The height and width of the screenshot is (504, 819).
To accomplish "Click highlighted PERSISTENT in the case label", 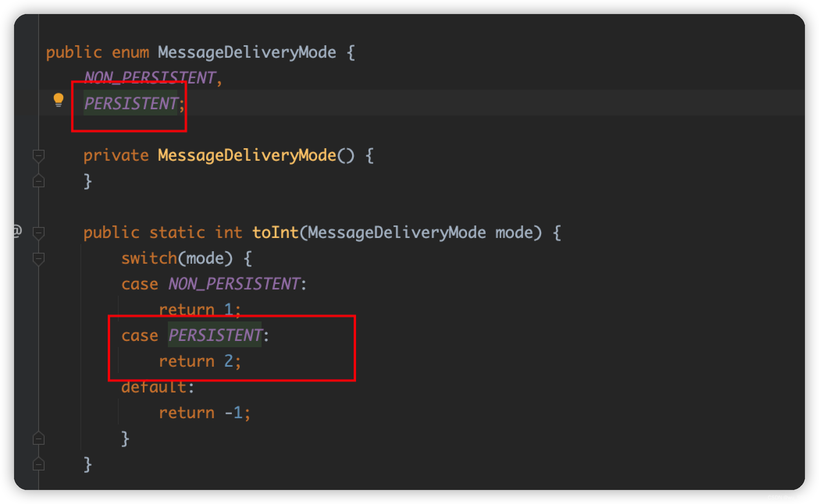I will tap(215, 335).
